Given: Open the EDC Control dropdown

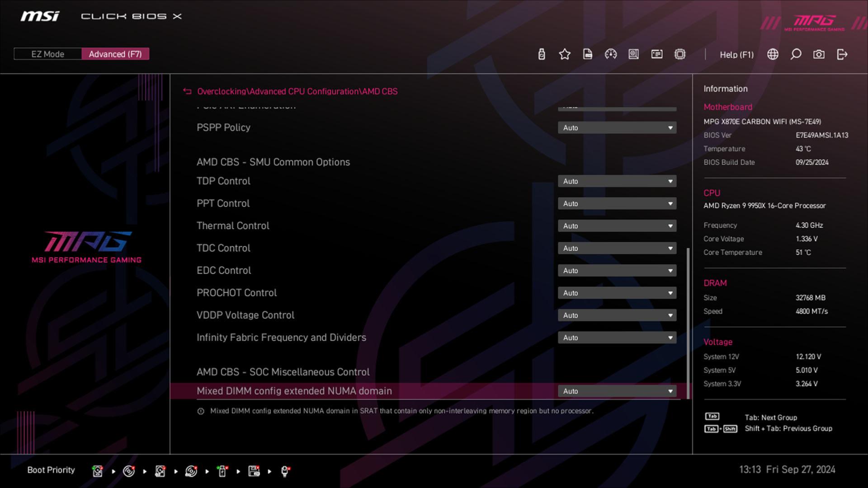Looking at the screenshot, I should point(617,271).
